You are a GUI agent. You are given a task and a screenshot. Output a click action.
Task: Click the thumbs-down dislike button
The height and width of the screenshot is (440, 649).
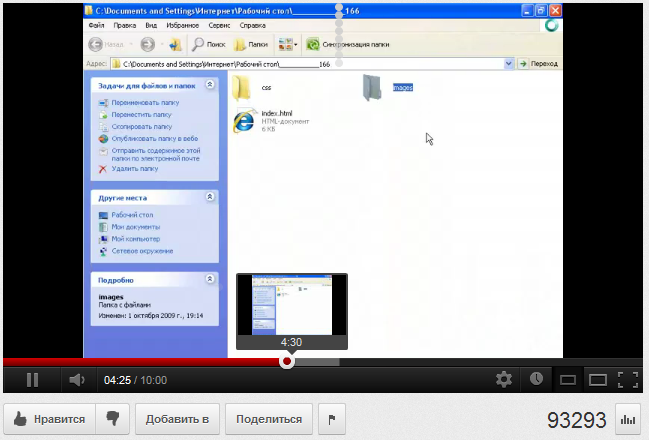coord(113,419)
